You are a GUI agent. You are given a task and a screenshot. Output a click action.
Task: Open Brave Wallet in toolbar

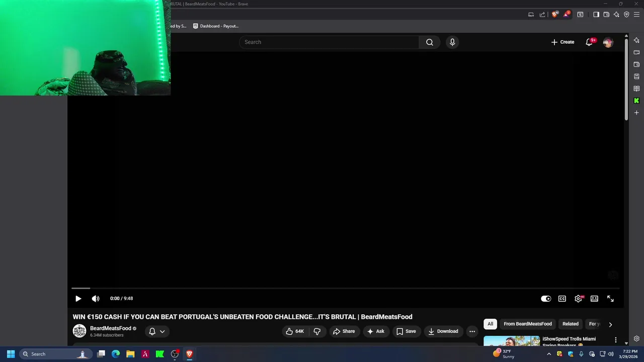pos(606,15)
